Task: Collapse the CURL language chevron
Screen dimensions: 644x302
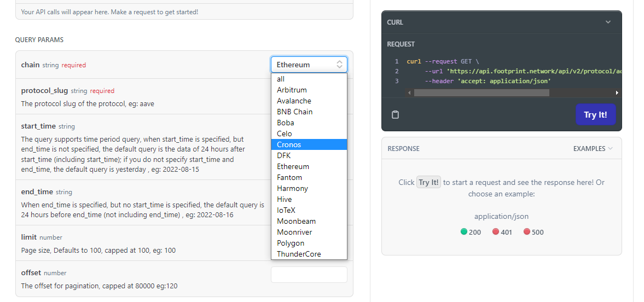Action: click(x=608, y=22)
